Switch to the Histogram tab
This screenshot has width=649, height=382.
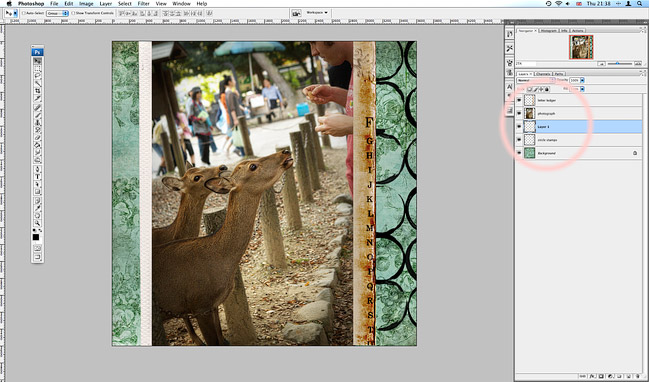[x=549, y=31]
